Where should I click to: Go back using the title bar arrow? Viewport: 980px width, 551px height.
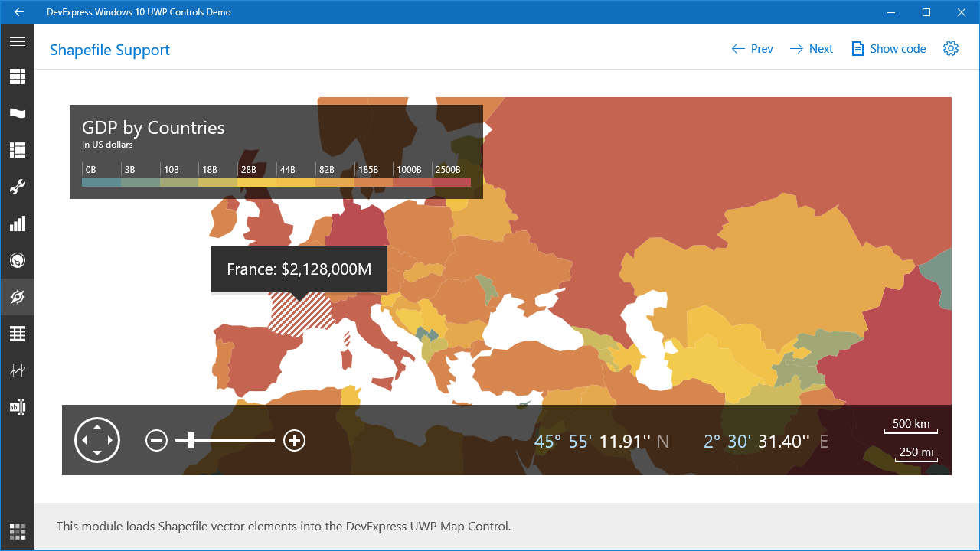tap(19, 12)
